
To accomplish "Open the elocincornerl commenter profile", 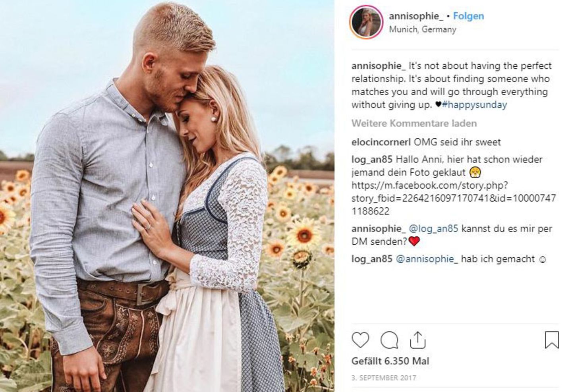I will (381, 142).
